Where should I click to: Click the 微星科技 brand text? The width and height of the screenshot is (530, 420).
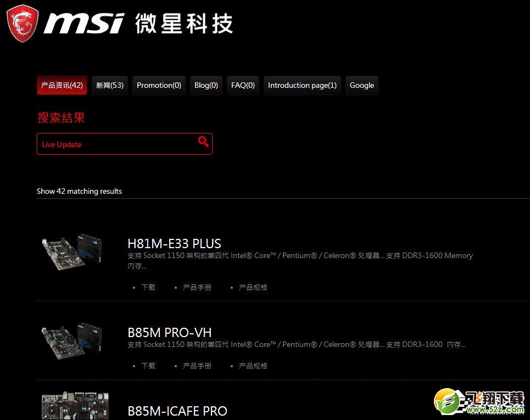pyautogui.click(x=184, y=24)
